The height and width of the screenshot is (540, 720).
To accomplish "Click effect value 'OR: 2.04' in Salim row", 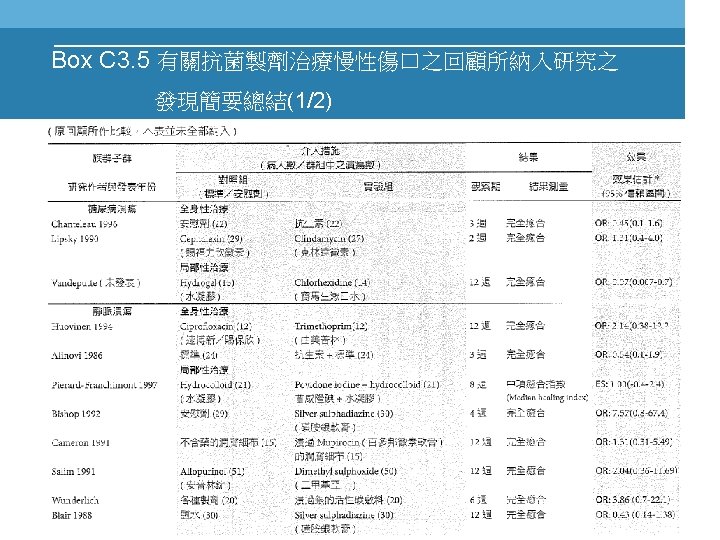I will click(636, 471).
